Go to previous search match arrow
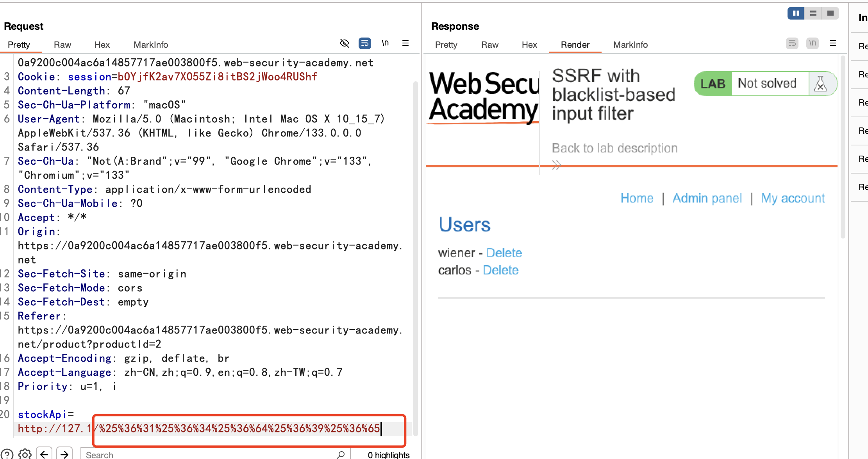 pos(44,454)
